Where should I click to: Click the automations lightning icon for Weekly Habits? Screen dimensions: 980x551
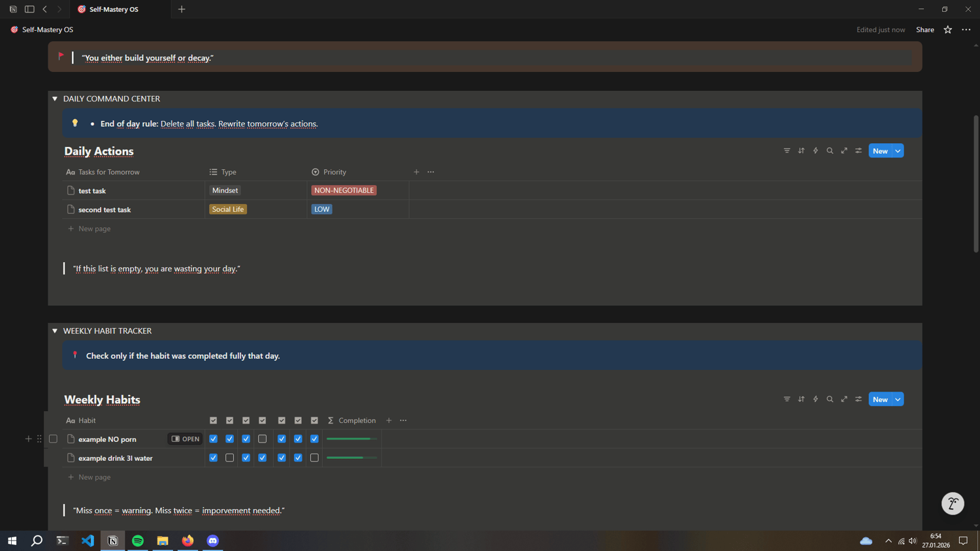(x=815, y=399)
